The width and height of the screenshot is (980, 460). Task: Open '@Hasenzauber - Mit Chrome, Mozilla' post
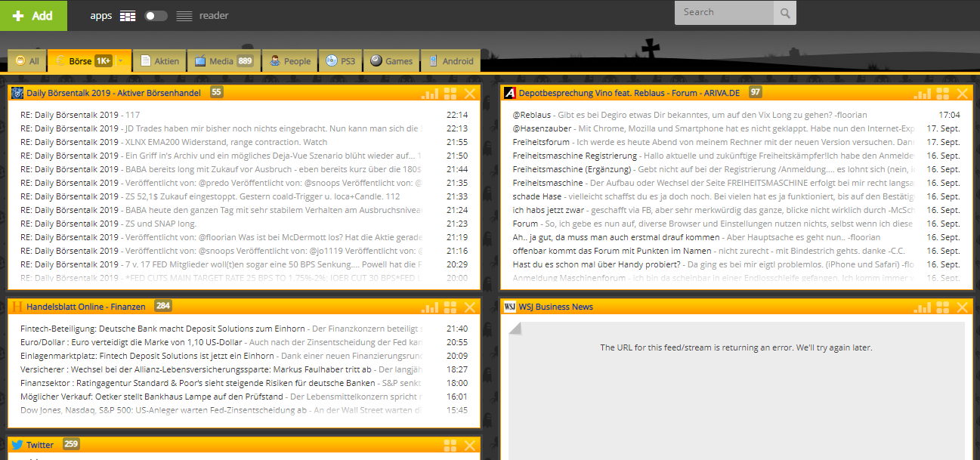pos(737,128)
